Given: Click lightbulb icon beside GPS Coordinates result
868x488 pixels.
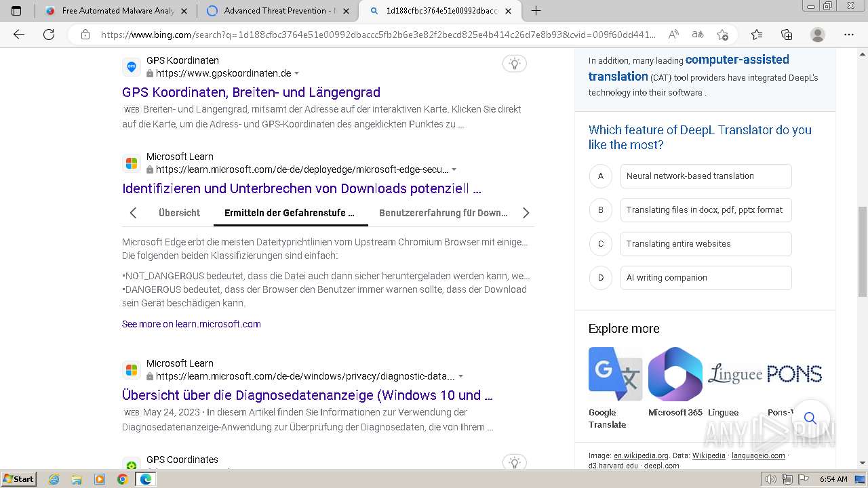Looking at the screenshot, I should (x=515, y=462).
